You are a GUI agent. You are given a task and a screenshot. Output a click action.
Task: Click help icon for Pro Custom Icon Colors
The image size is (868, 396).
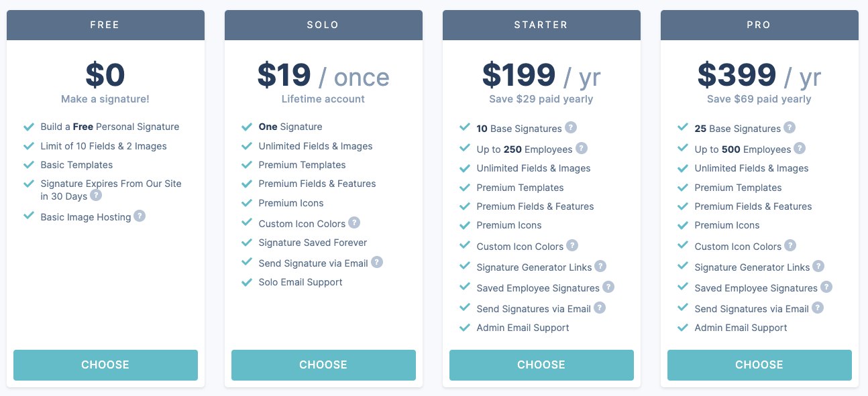(790, 245)
